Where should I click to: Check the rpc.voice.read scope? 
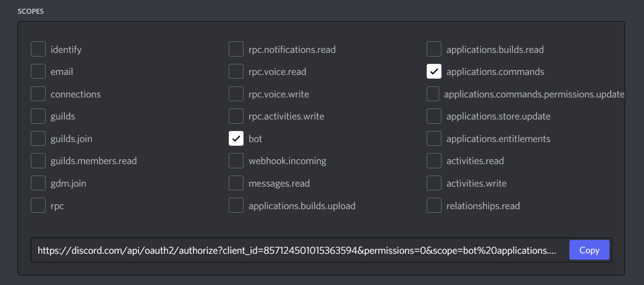[x=236, y=71]
